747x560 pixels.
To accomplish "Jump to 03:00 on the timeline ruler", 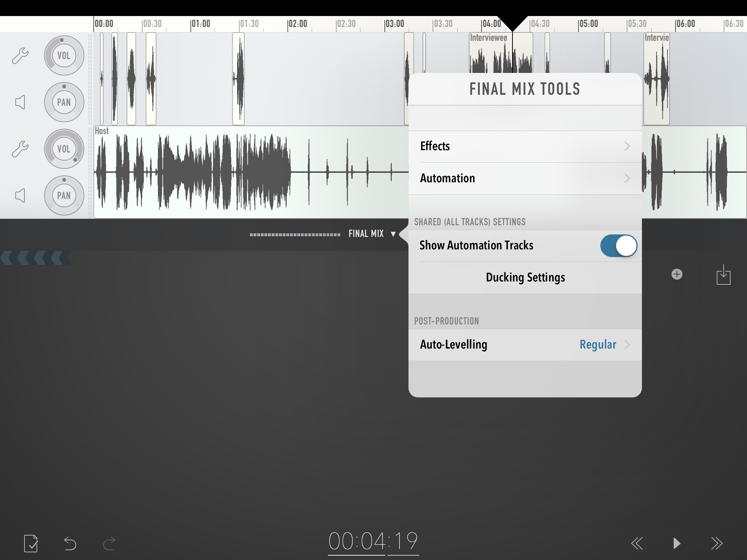I will tap(395, 24).
